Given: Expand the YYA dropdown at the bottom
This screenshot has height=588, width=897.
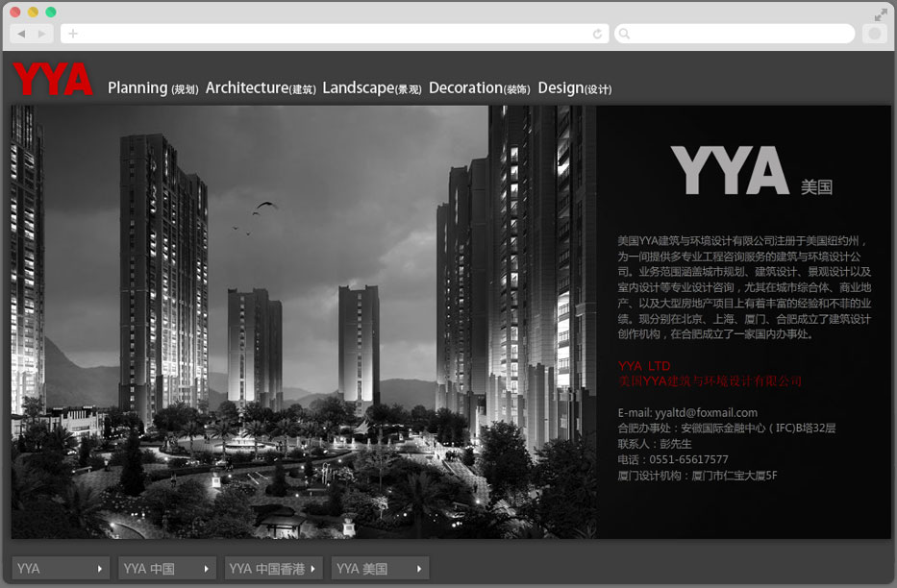Looking at the screenshot, I should point(61,569).
